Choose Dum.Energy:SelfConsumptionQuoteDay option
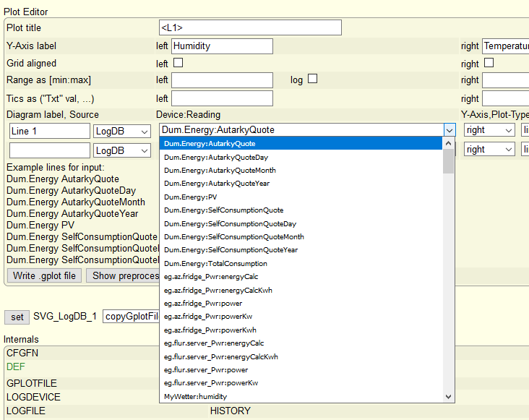 301,223
